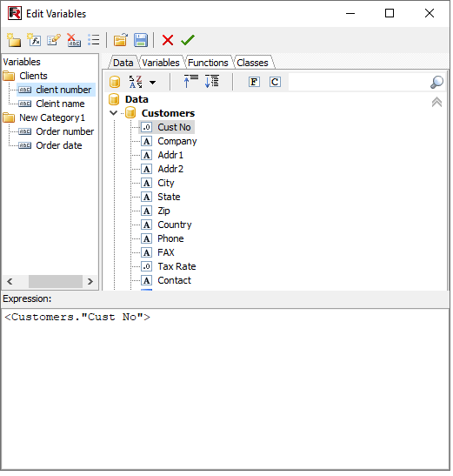The width and height of the screenshot is (453, 476).
Task: Switch to the Classes tab
Action: [x=253, y=63]
